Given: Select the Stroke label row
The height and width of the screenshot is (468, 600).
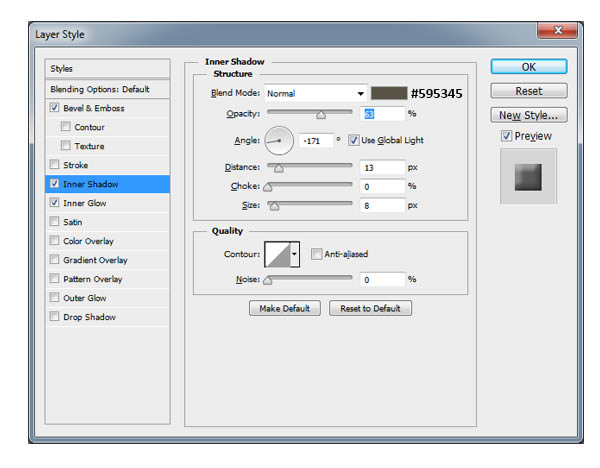Looking at the screenshot, I should tap(107, 165).
